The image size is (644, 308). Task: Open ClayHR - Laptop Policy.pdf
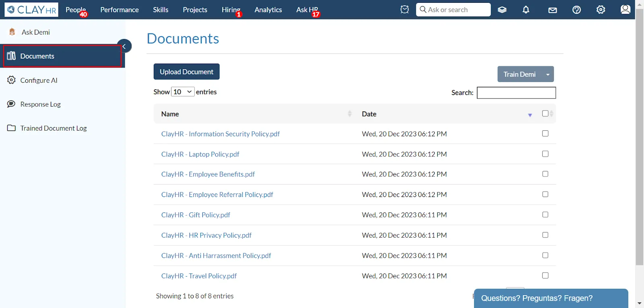pos(200,154)
